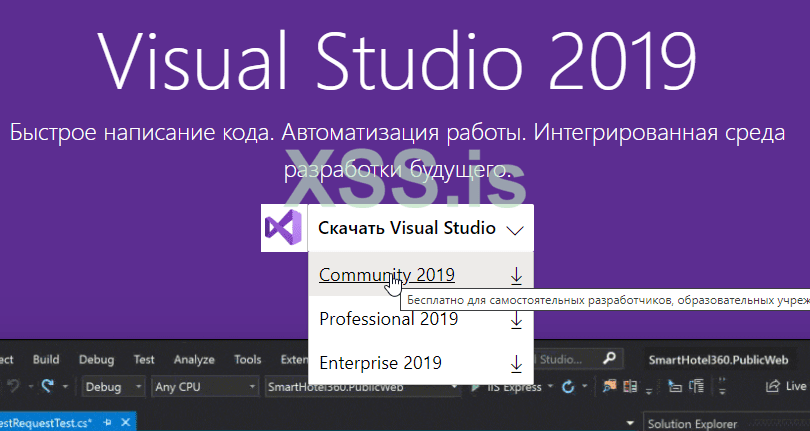The width and height of the screenshot is (810, 431).
Task: Click the document compare toolbar icon
Action: 630,386
